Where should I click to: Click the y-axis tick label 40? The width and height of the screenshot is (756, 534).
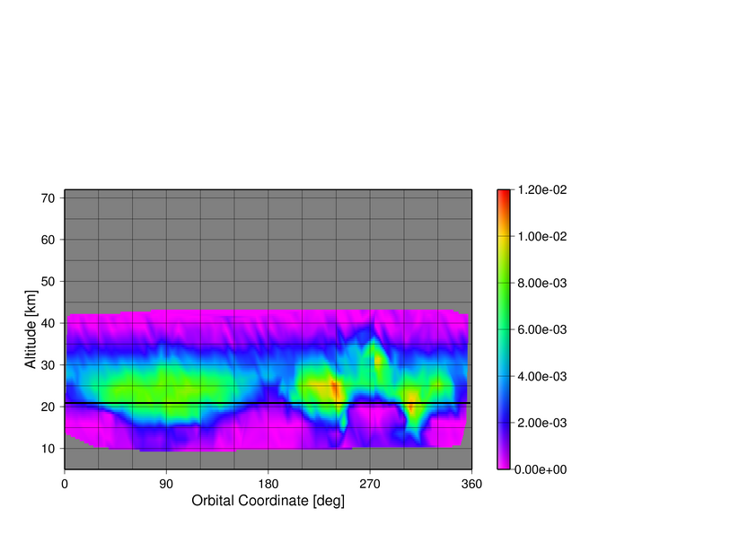(48, 323)
